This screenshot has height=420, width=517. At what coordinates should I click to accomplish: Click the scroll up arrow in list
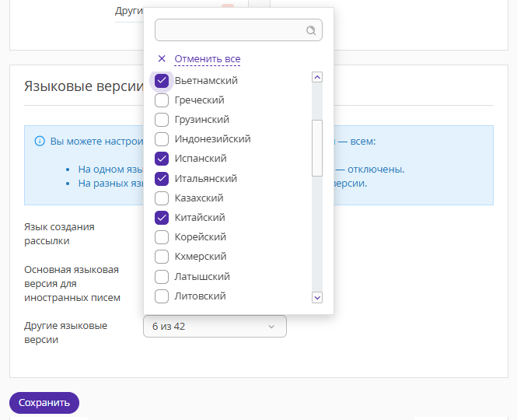(x=316, y=77)
